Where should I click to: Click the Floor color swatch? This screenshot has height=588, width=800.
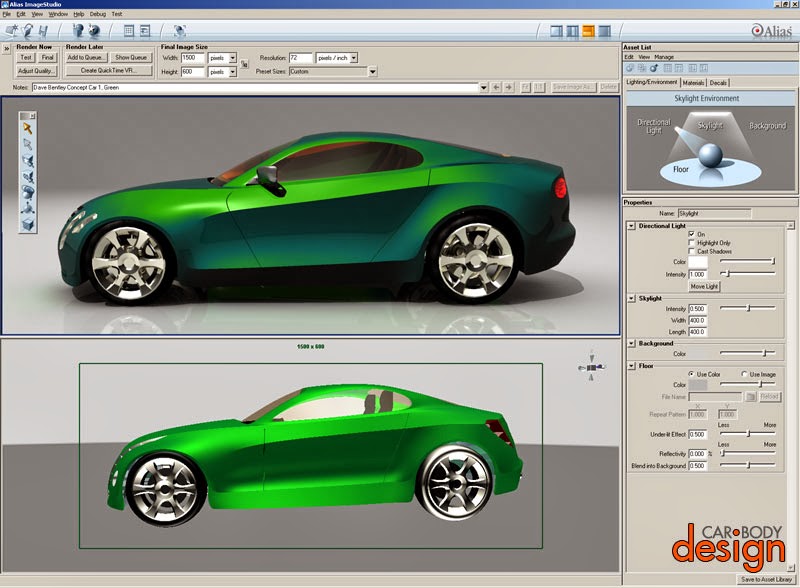click(x=697, y=385)
